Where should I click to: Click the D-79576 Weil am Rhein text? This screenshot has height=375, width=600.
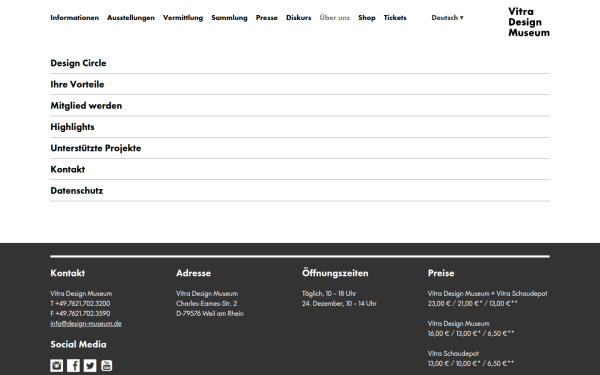tap(210, 313)
